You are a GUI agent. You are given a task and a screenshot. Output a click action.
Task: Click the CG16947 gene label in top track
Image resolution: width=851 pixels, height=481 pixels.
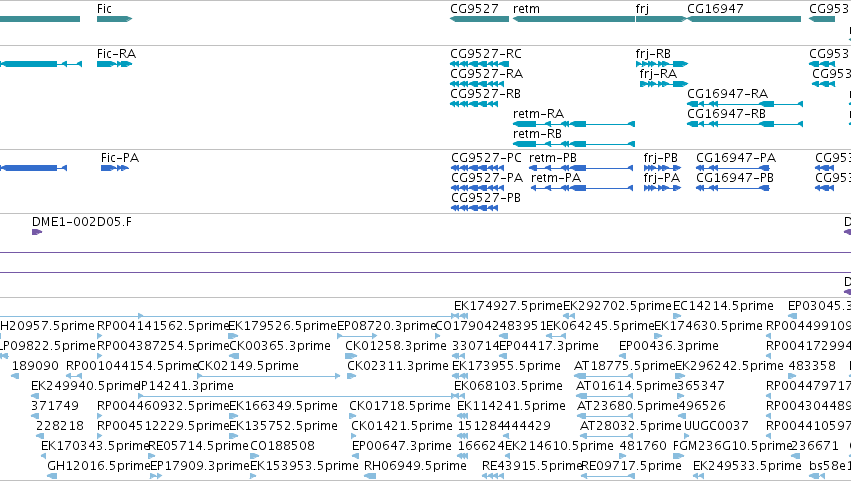tap(715, 9)
